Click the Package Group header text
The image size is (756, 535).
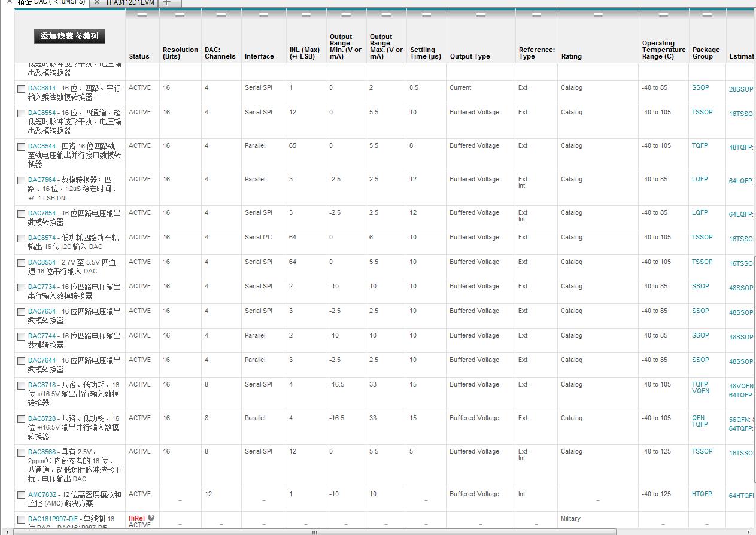(706, 53)
